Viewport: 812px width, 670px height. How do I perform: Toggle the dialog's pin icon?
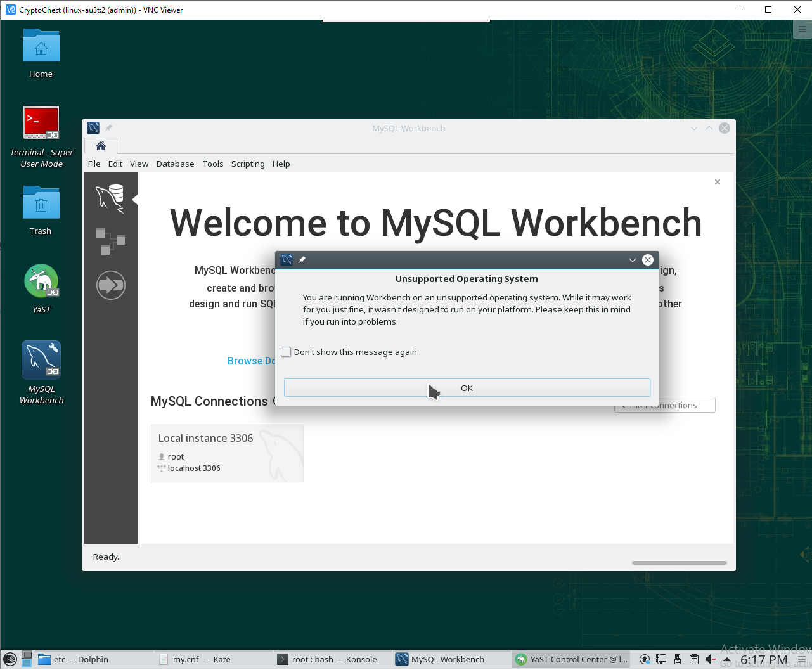[x=302, y=260]
